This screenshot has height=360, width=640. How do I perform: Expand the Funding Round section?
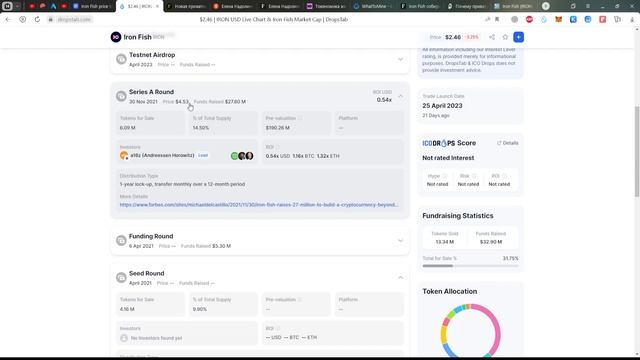400,241
